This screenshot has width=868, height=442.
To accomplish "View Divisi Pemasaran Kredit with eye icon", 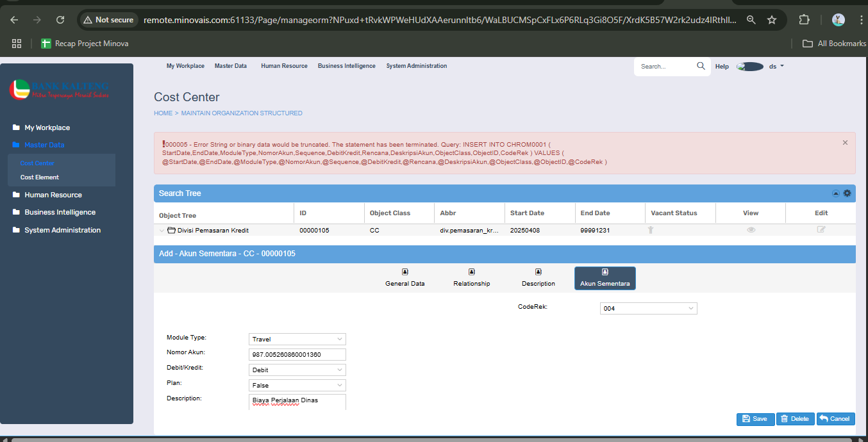I will pyautogui.click(x=751, y=230).
